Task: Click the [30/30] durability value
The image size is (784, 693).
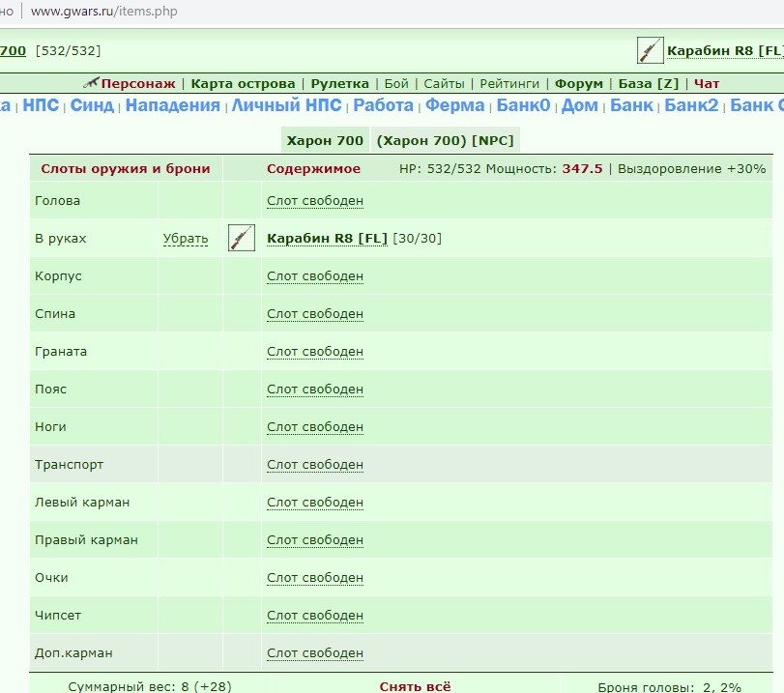Action: [x=417, y=239]
